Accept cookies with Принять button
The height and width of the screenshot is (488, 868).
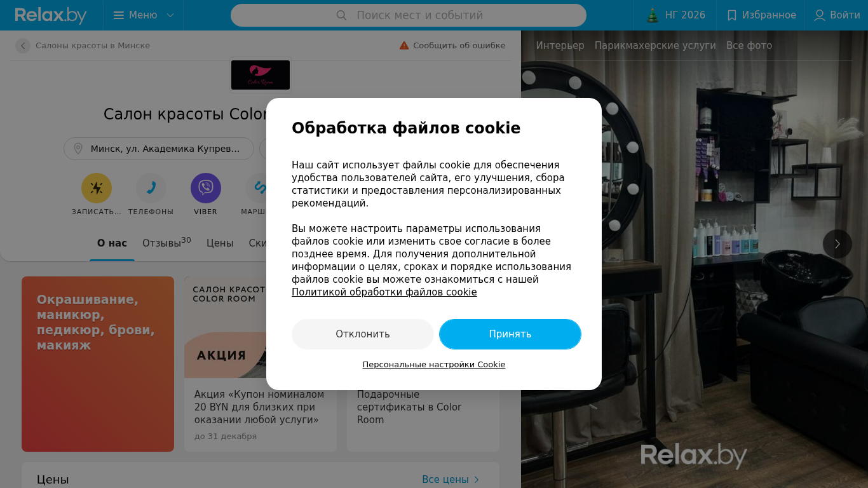pos(510,334)
